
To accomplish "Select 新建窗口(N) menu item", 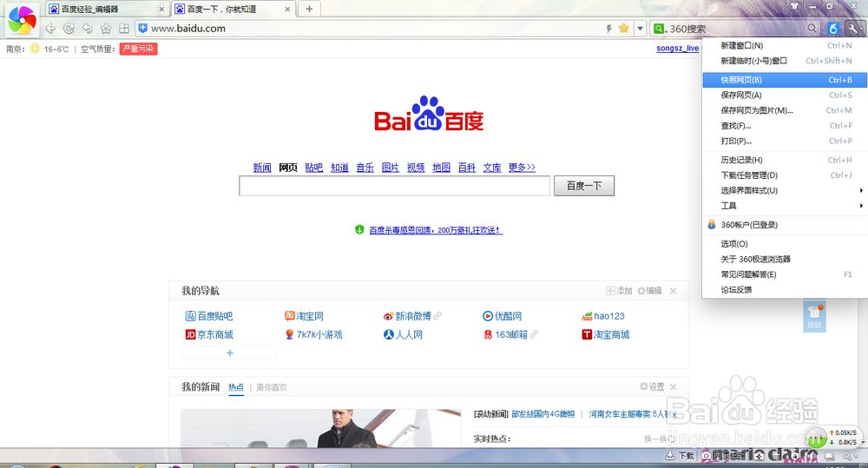I will [785, 45].
